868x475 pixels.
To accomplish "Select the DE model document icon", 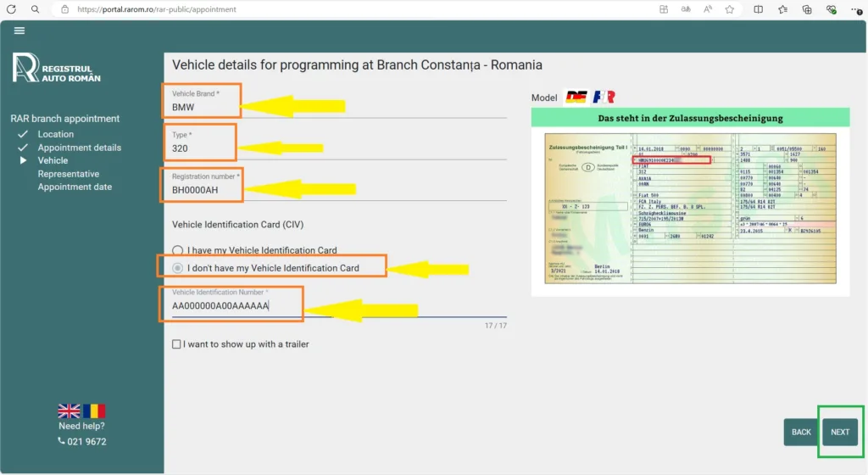I will point(576,97).
